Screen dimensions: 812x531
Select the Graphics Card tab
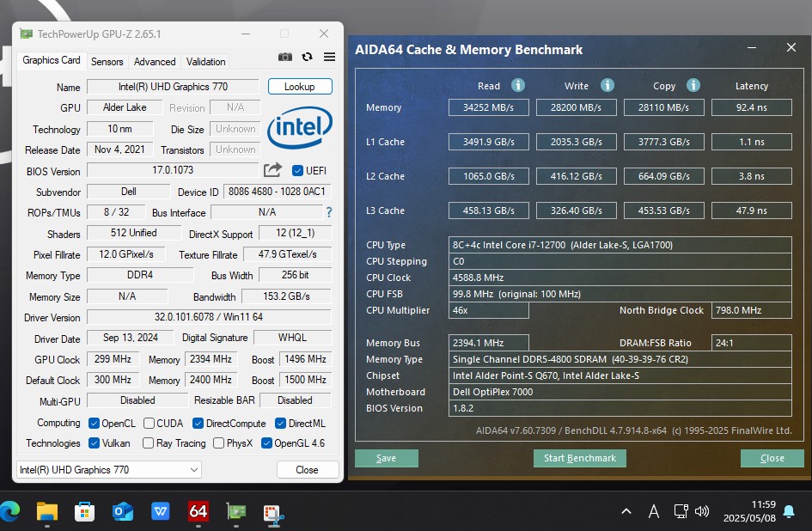point(52,60)
